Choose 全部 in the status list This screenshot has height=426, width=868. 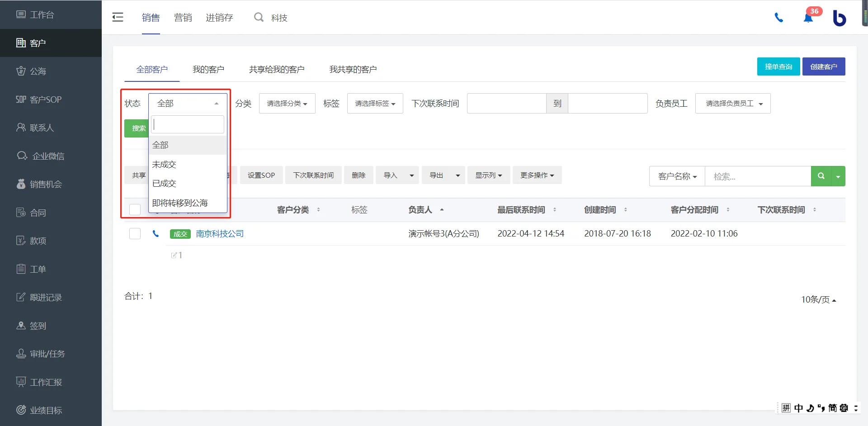(x=188, y=145)
